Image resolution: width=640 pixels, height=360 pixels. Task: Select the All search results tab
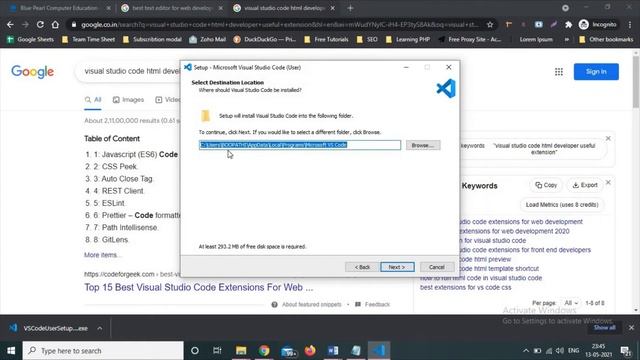[x=93, y=100]
